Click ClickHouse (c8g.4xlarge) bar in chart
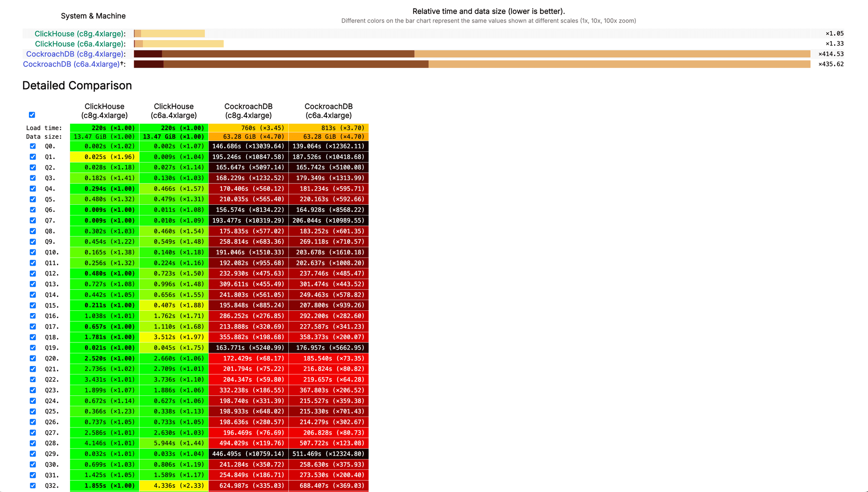The width and height of the screenshot is (868, 492). (170, 33)
